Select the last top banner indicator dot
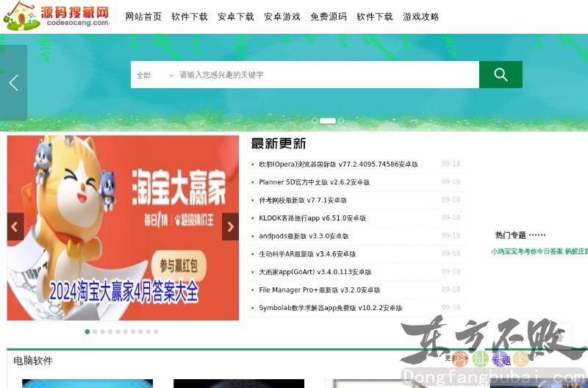The image size is (588, 388). tap(340, 121)
